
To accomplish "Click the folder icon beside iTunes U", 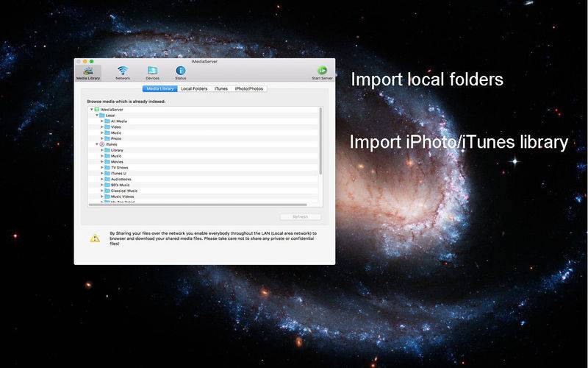I will coord(107,174).
